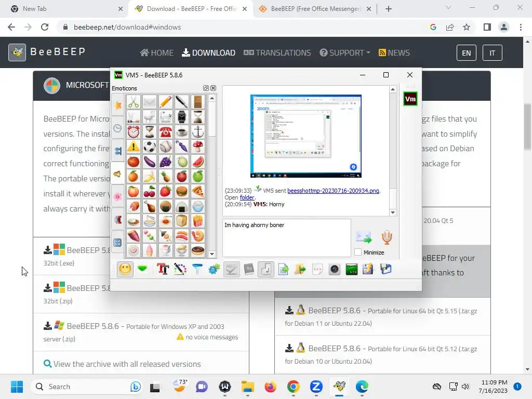Bookmark this page with the star icon
This screenshot has width=532, height=399.
pyautogui.click(x=467, y=27)
